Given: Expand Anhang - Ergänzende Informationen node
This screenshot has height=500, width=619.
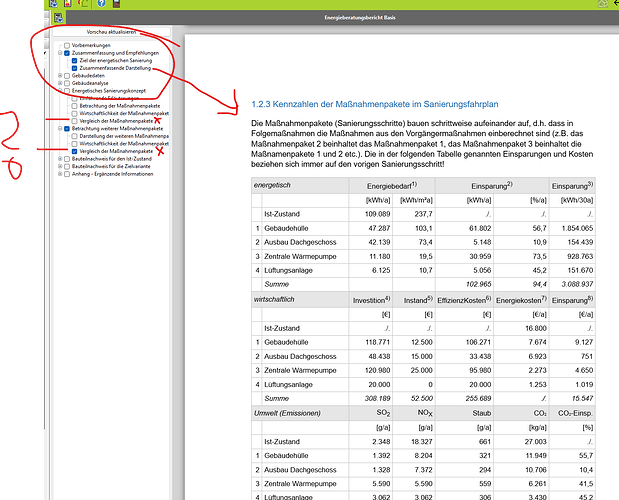Looking at the screenshot, I should click(60, 173).
